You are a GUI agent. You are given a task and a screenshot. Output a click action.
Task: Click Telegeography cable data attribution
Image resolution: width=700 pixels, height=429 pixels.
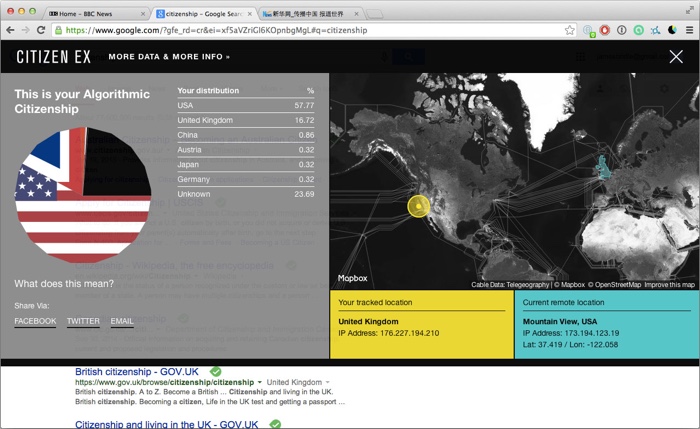pyautogui.click(x=510, y=285)
